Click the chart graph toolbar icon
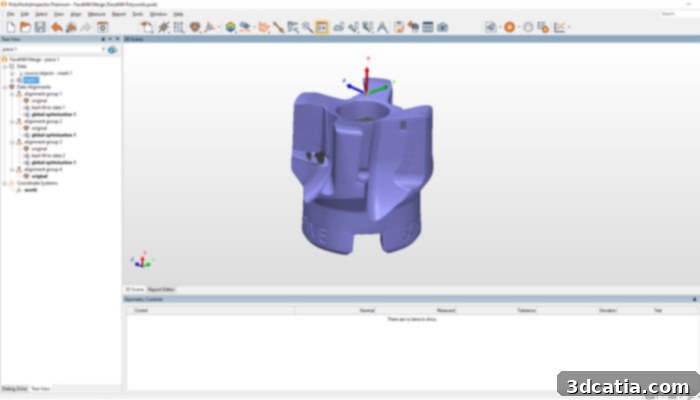This screenshot has height=400, width=700. (559, 27)
